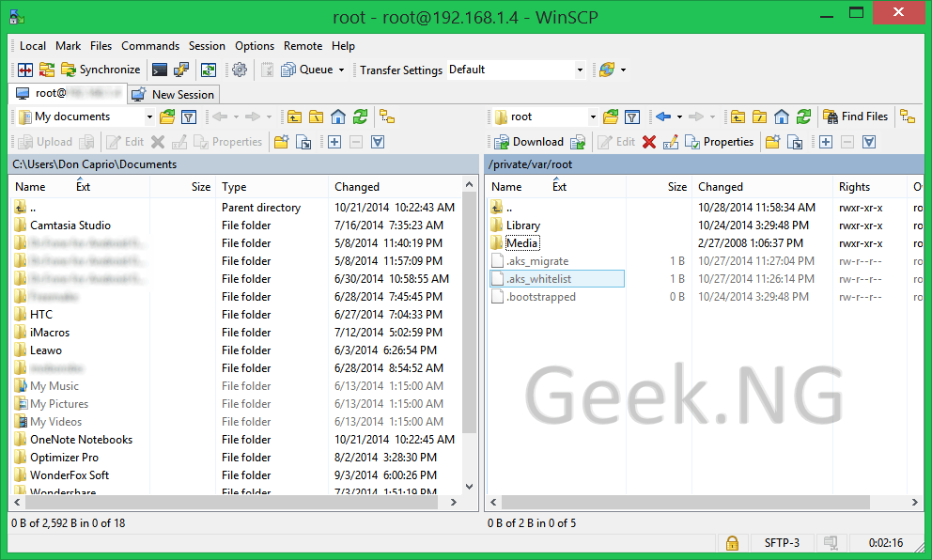Go to parent directory in local panel
The width and height of the screenshot is (932, 560).
(294, 117)
